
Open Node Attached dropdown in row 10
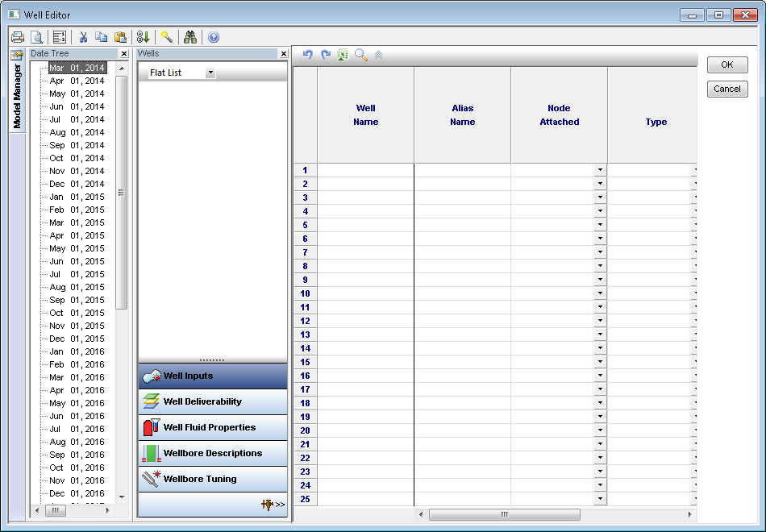point(600,293)
